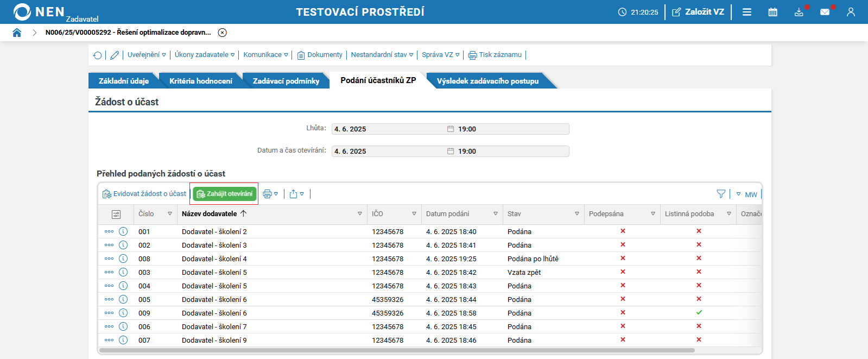Open filter dropdown on Číslo column
The height and width of the screenshot is (359, 868).
[x=170, y=214]
